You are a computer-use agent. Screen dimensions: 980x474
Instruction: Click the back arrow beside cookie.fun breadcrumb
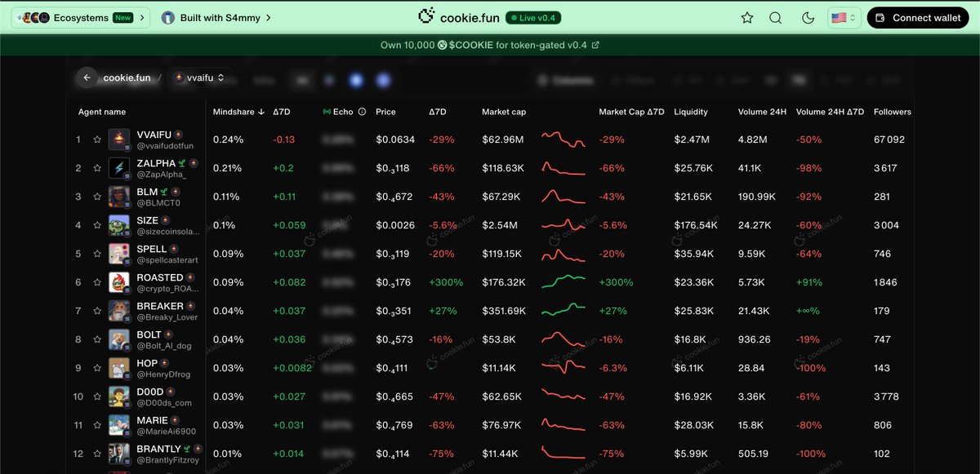pos(87,78)
